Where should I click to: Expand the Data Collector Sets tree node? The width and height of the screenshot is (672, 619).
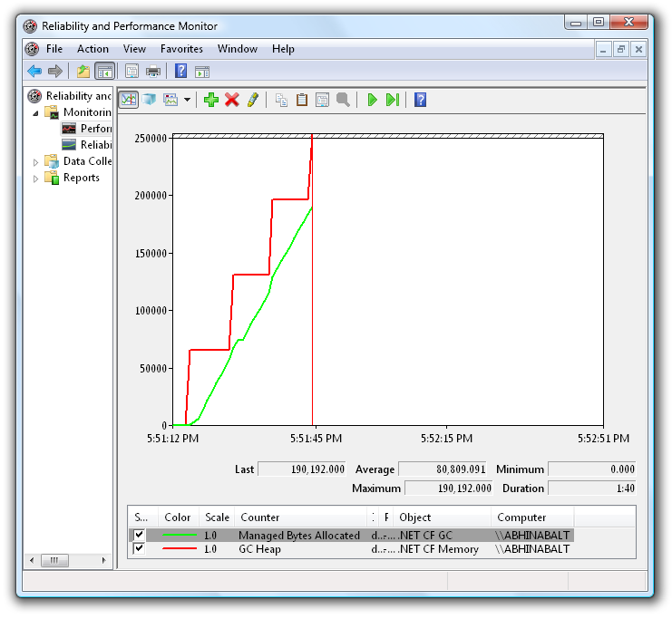coord(36,162)
